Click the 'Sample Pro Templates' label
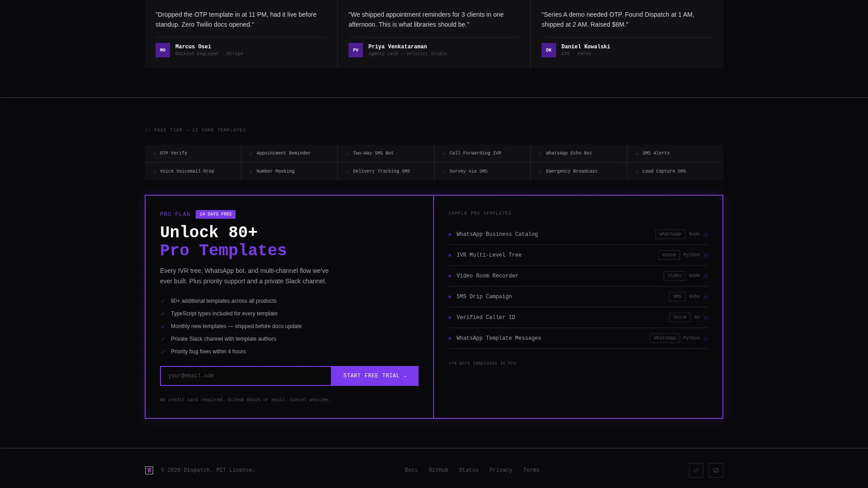The height and width of the screenshot is (488, 868). (x=480, y=213)
